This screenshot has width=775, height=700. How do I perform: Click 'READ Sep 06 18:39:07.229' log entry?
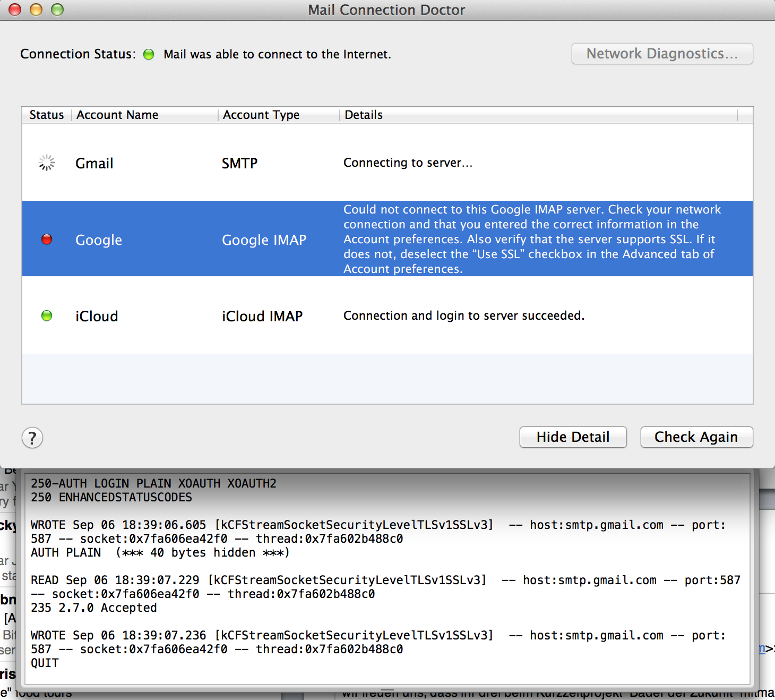(385, 587)
